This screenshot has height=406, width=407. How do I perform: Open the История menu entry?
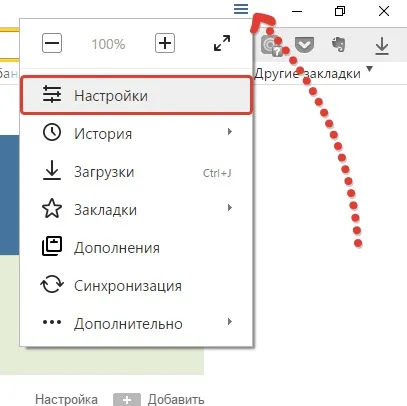[x=136, y=133]
